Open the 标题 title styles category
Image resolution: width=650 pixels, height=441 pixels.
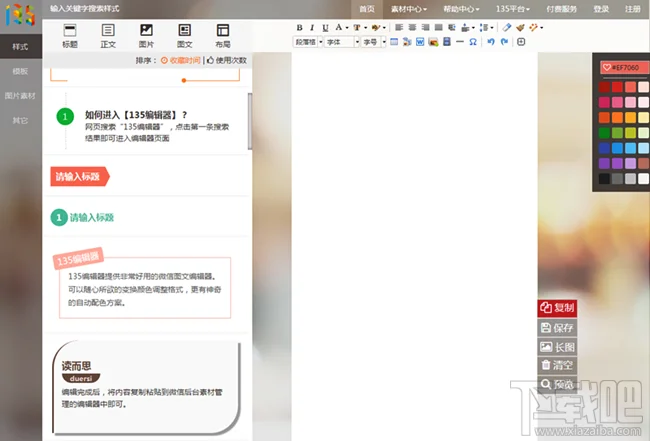70,36
